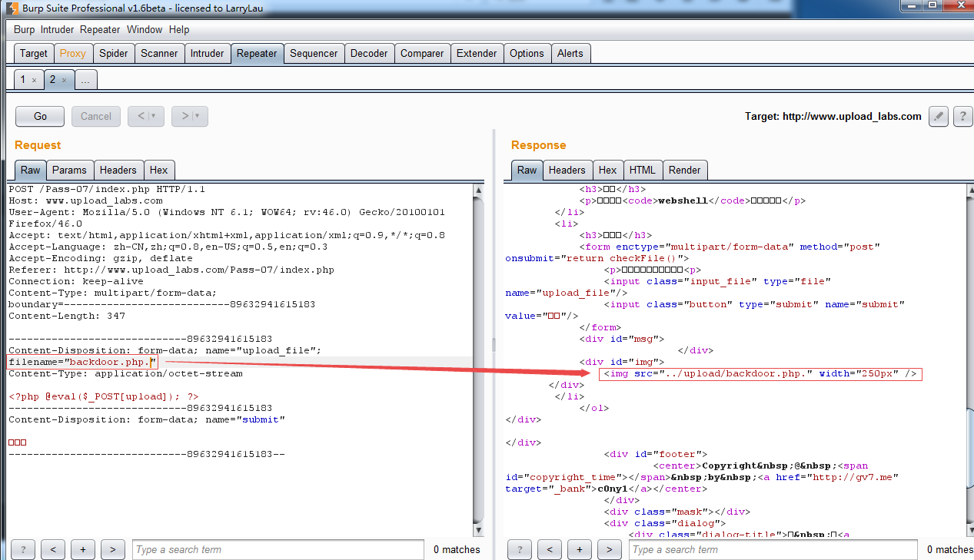Go to previous match in request search

coord(52,549)
